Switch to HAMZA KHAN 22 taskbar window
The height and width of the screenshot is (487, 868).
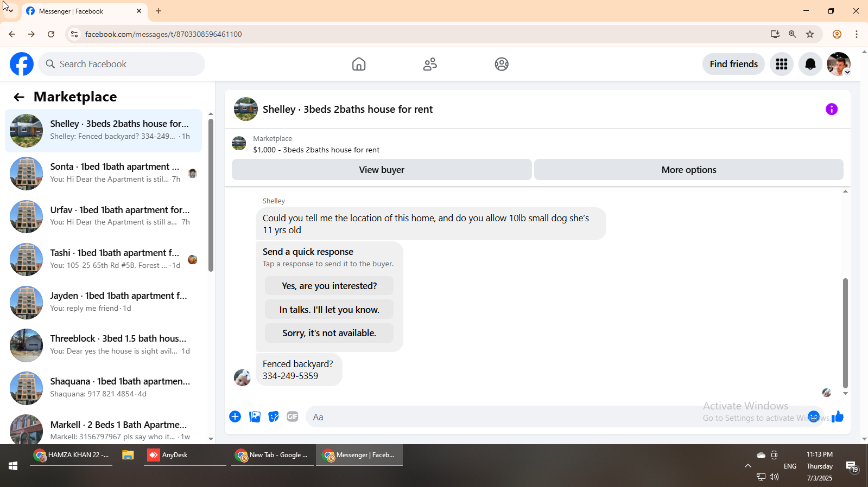(71, 455)
